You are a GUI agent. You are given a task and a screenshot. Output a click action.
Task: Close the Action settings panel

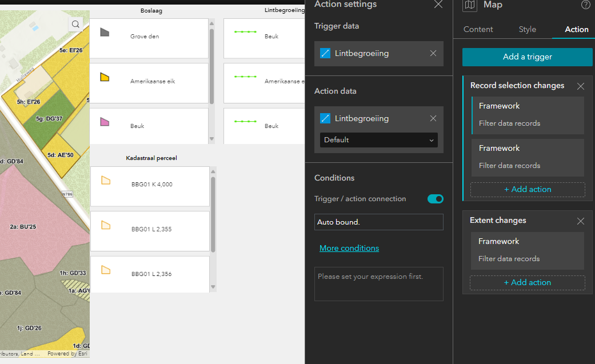[438, 5]
